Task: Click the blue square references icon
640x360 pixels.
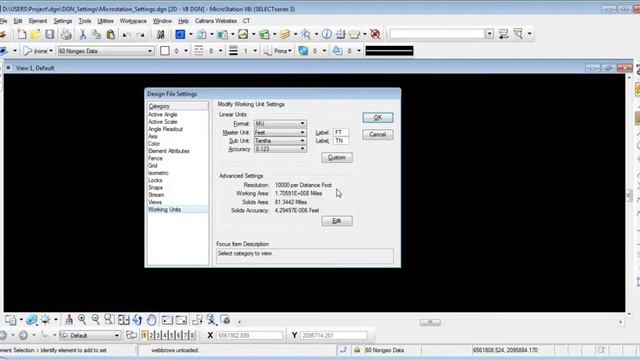Action: [180, 34]
